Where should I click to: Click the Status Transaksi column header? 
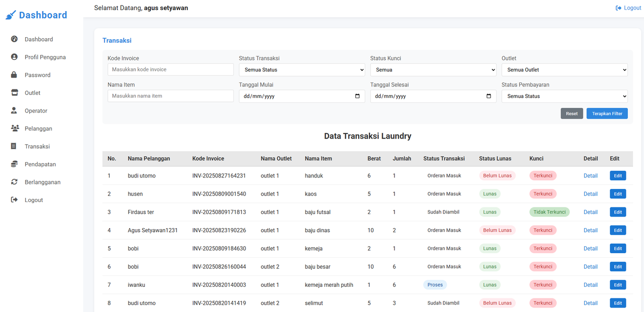click(x=444, y=158)
